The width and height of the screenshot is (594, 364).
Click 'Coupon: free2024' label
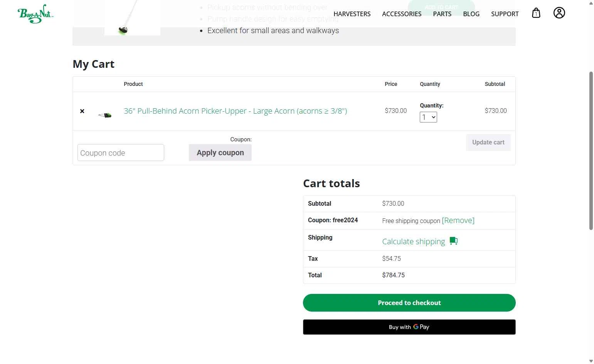333,220
